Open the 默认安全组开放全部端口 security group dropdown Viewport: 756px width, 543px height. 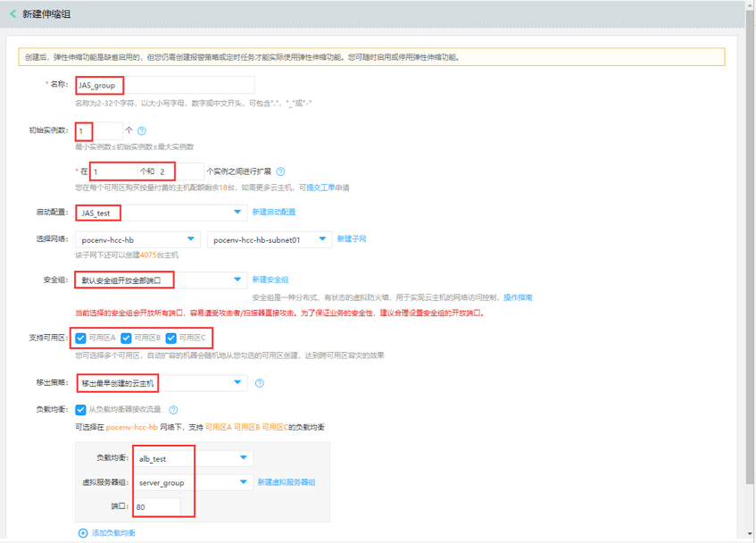click(237, 280)
